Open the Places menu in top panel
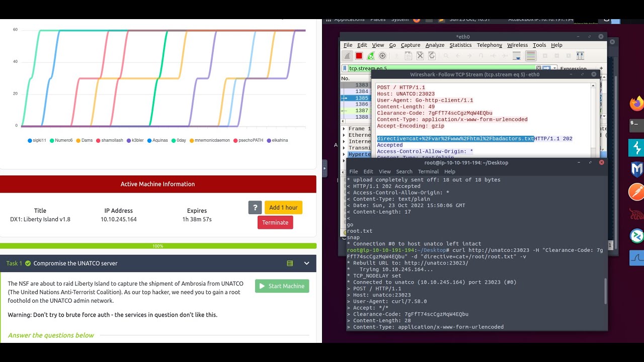This screenshot has width=644, height=362. (x=378, y=20)
